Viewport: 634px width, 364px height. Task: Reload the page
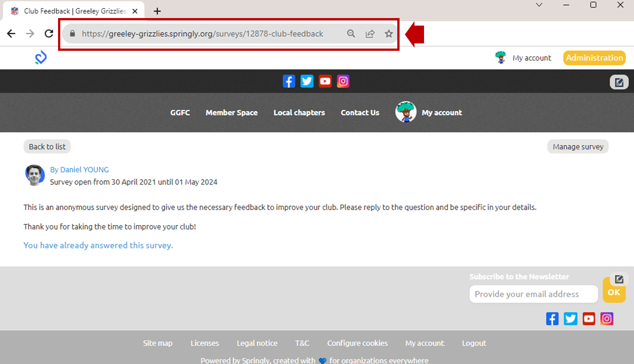49,34
